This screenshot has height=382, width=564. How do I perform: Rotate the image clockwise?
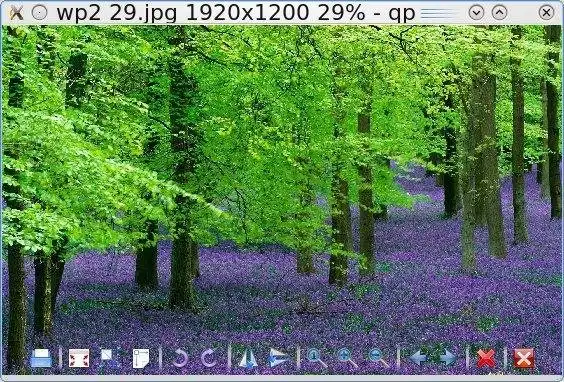point(209,358)
